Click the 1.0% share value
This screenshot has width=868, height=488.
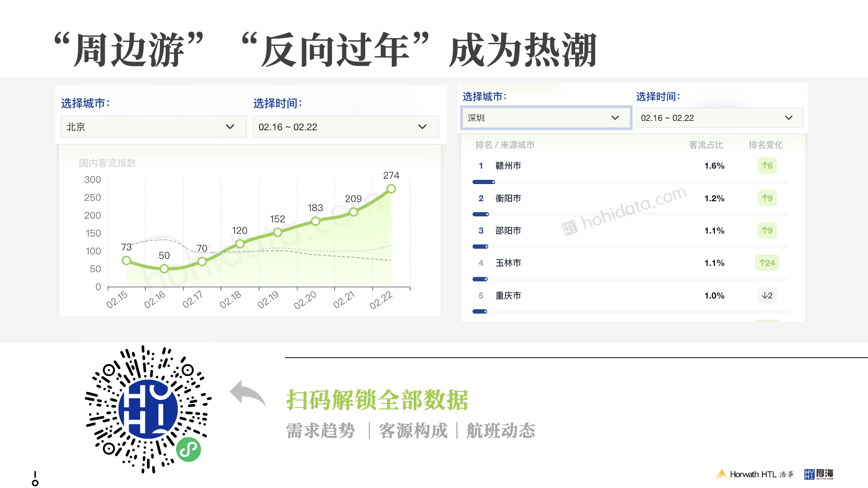[714, 296]
